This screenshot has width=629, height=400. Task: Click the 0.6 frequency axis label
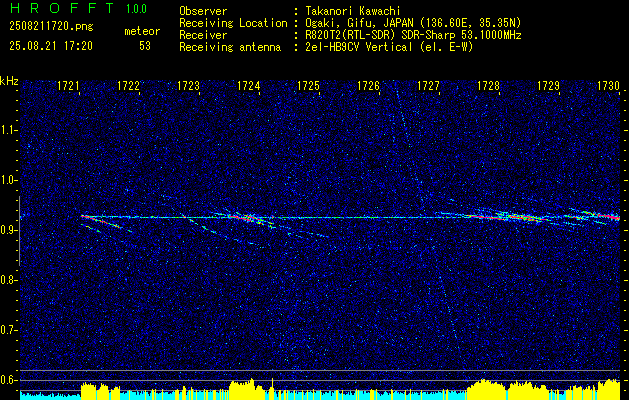8,380
